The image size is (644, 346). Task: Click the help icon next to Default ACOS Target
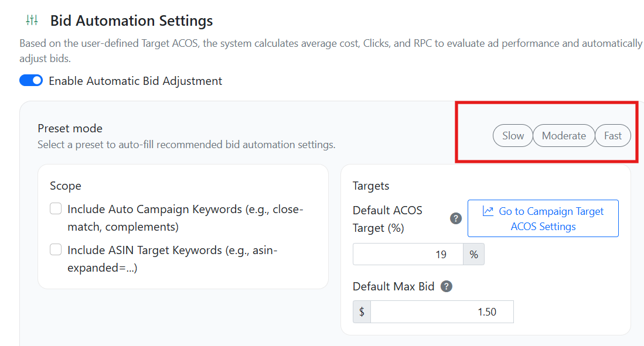(x=455, y=218)
